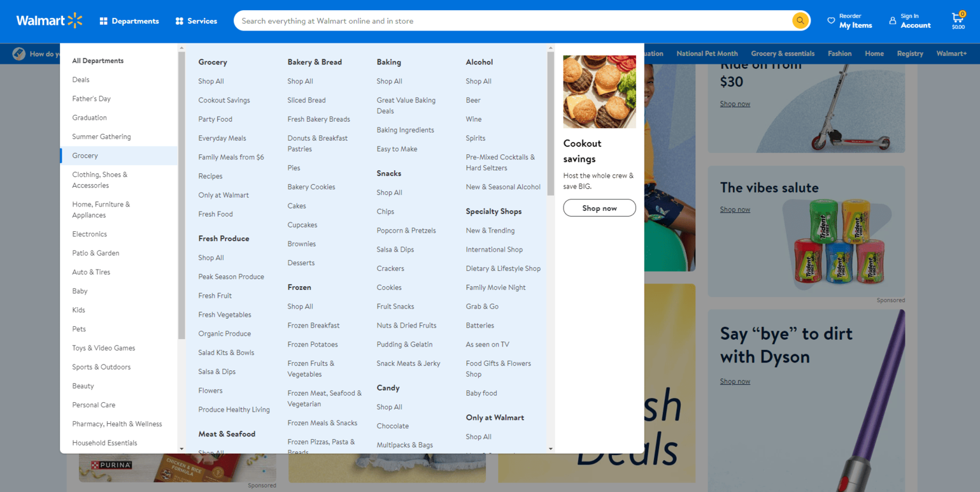Open Fresh Vegetables under Fresh Produce

(224, 315)
